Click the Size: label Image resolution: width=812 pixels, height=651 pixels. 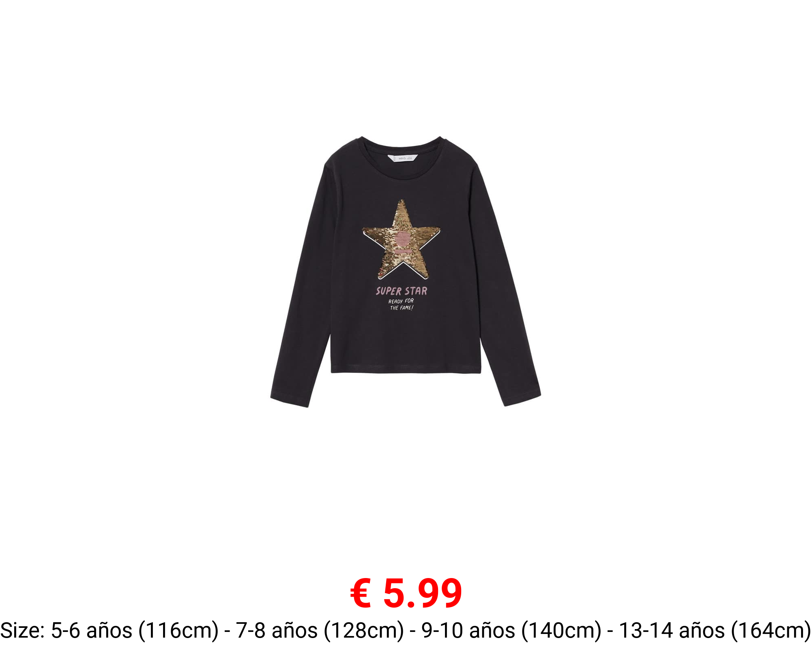coord(23,631)
